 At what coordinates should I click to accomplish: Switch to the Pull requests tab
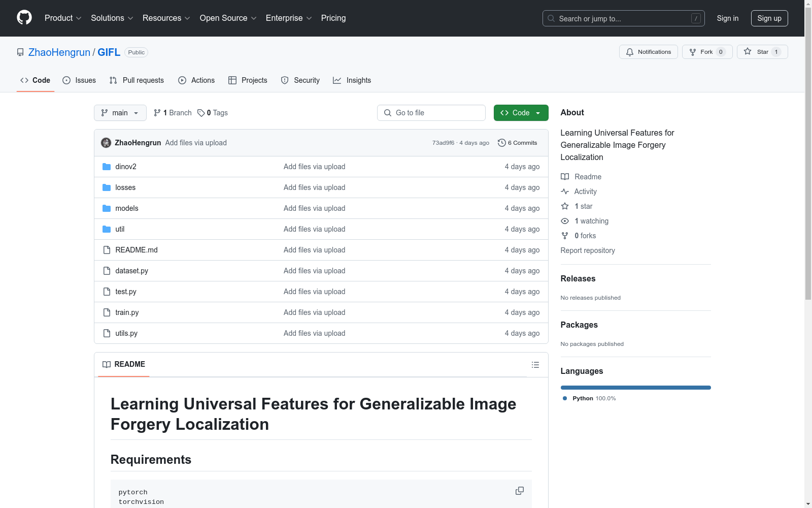(x=137, y=80)
